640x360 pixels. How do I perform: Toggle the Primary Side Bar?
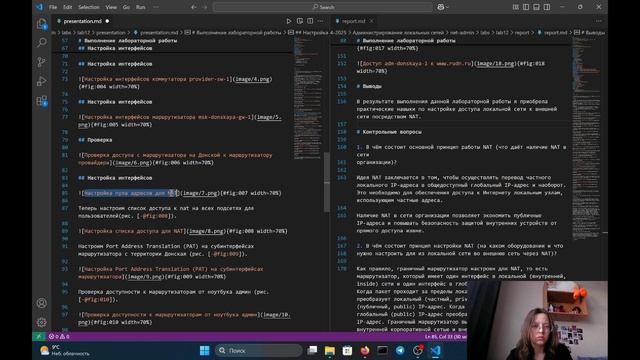[526, 7]
